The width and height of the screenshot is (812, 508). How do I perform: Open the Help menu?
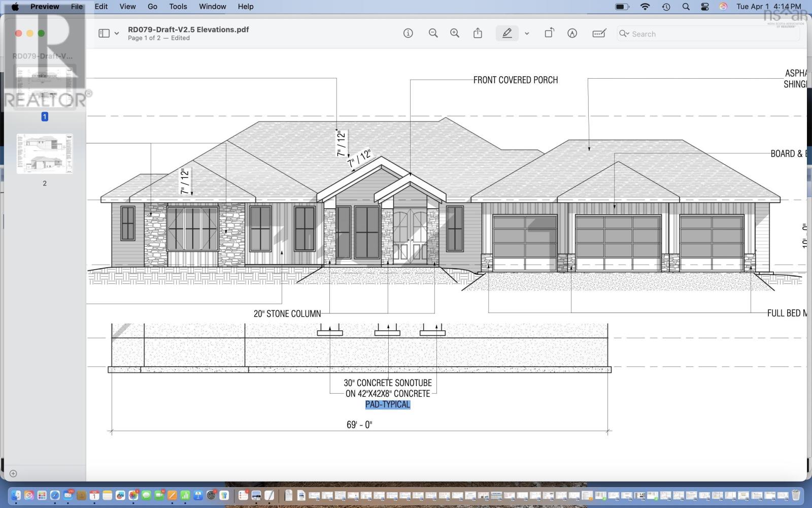click(x=246, y=7)
